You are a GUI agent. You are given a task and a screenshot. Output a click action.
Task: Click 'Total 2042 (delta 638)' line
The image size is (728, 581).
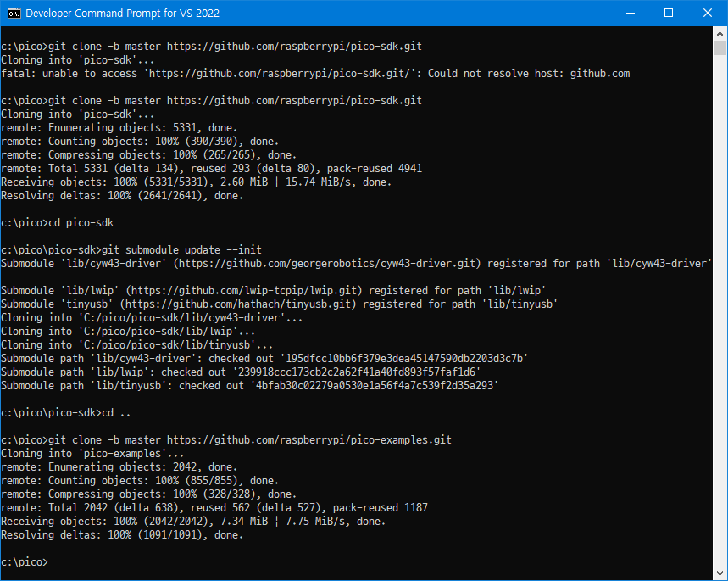214,507
